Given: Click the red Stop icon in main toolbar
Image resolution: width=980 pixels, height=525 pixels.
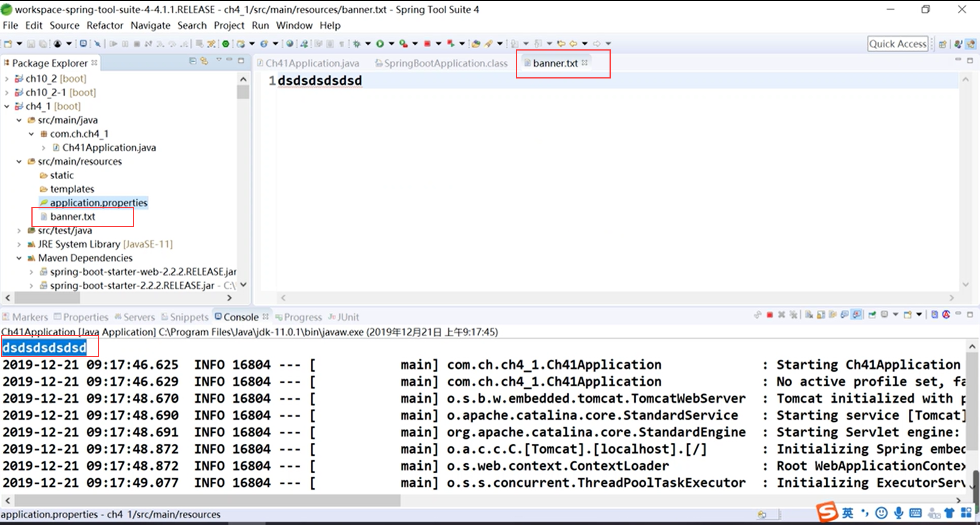Looking at the screenshot, I should [427, 44].
